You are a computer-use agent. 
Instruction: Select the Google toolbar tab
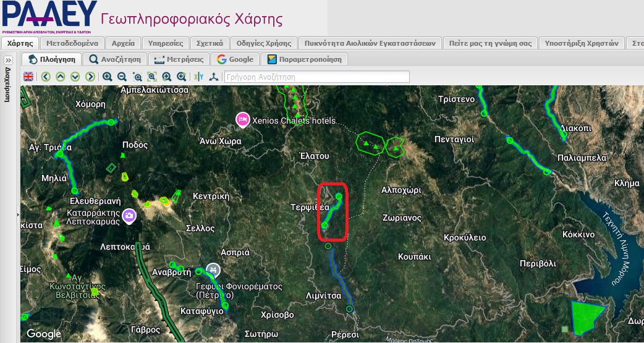(235, 59)
